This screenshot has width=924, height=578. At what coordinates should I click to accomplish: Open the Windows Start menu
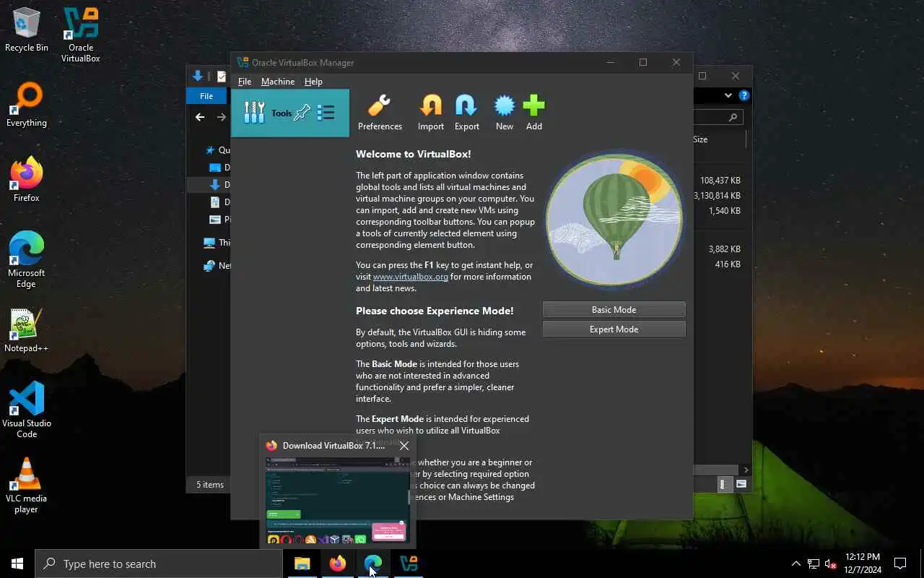pyautogui.click(x=17, y=564)
